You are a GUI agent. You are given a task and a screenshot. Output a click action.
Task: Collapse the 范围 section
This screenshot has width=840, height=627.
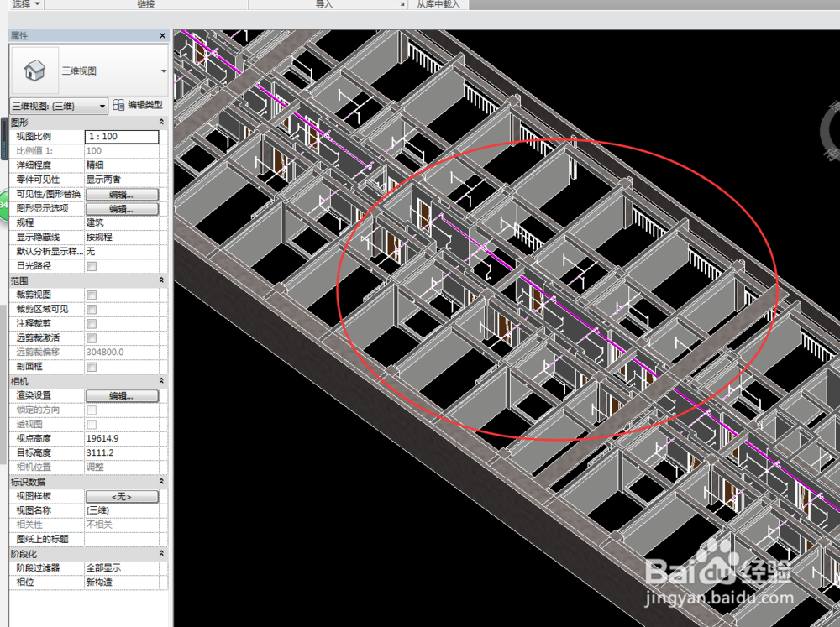(x=161, y=280)
